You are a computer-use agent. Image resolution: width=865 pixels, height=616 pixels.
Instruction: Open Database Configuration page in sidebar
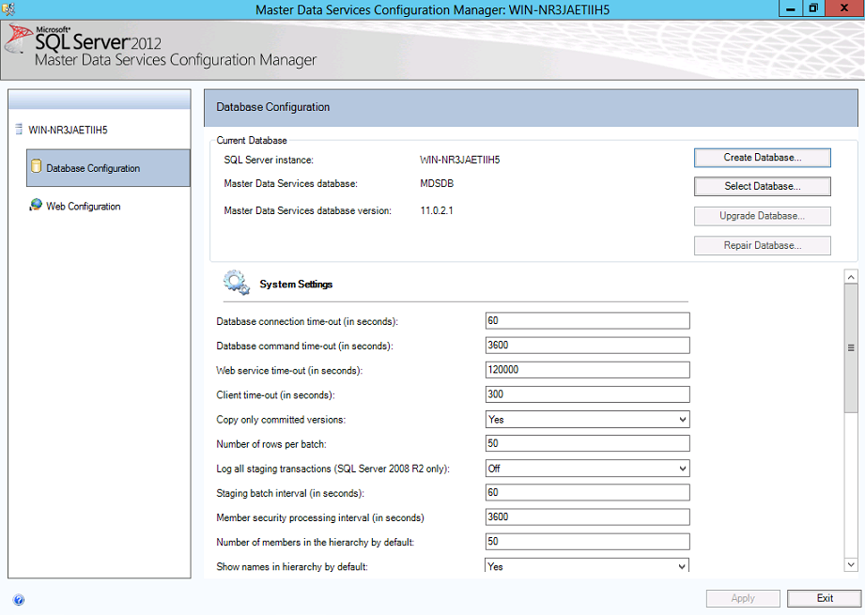point(108,168)
